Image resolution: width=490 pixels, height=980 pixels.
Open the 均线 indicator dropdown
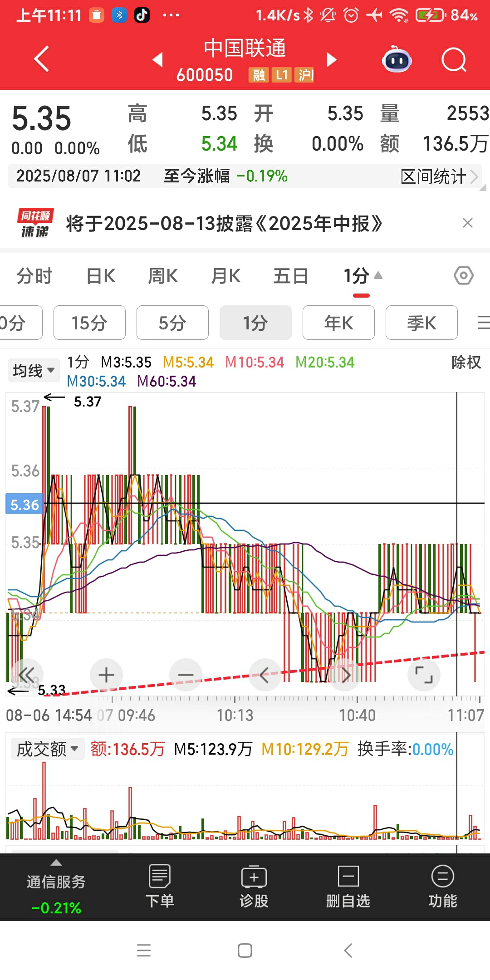click(x=34, y=370)
